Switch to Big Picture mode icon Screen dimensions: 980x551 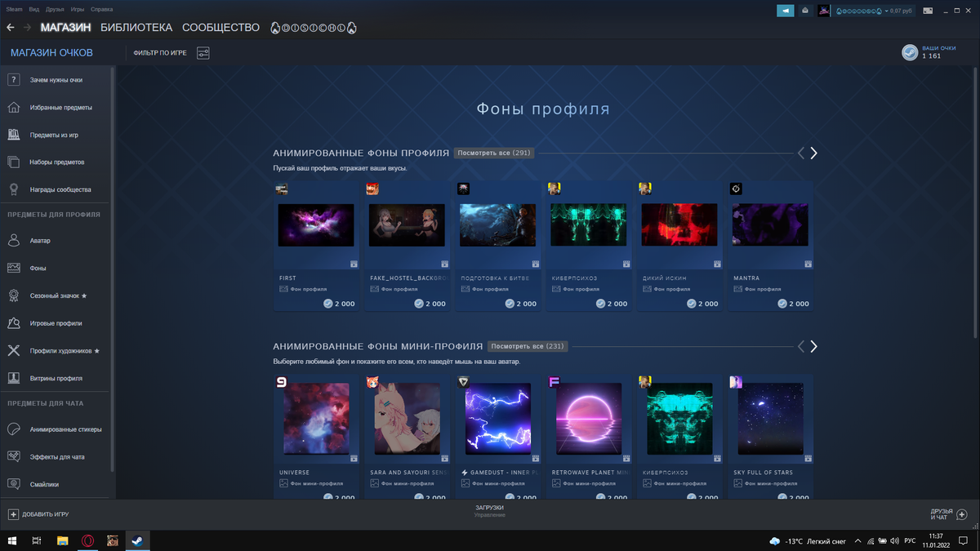coord(929,11)
